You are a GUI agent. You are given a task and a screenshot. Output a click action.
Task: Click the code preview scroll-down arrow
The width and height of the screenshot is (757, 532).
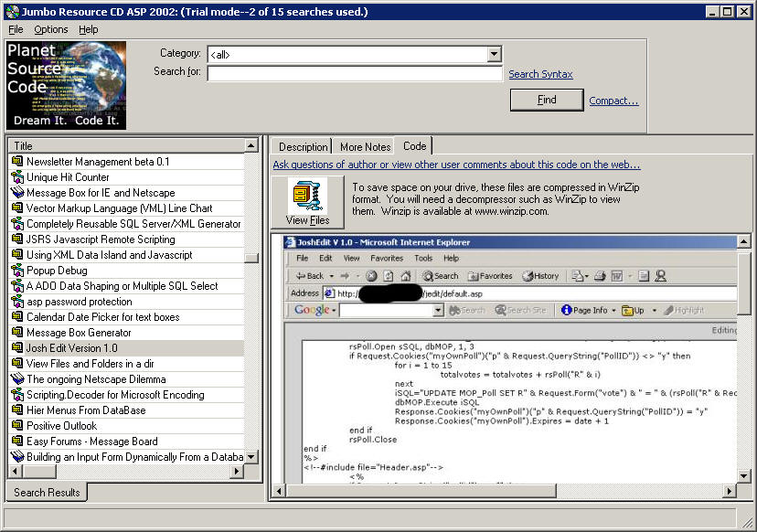(x=744, y=477)
